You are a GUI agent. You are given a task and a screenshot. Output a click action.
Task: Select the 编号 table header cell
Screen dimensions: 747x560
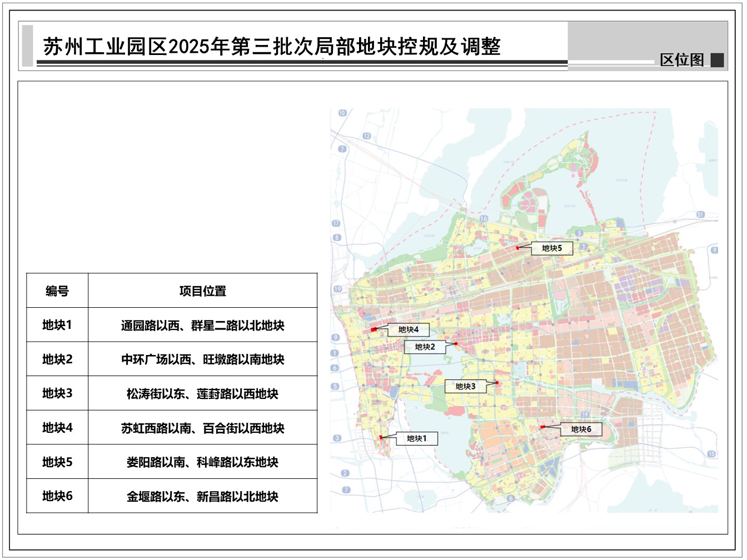click(x=57, y=291)
